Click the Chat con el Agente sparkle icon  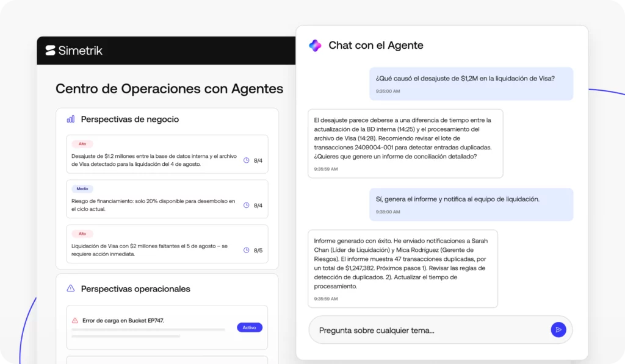[x=315, y=46]
